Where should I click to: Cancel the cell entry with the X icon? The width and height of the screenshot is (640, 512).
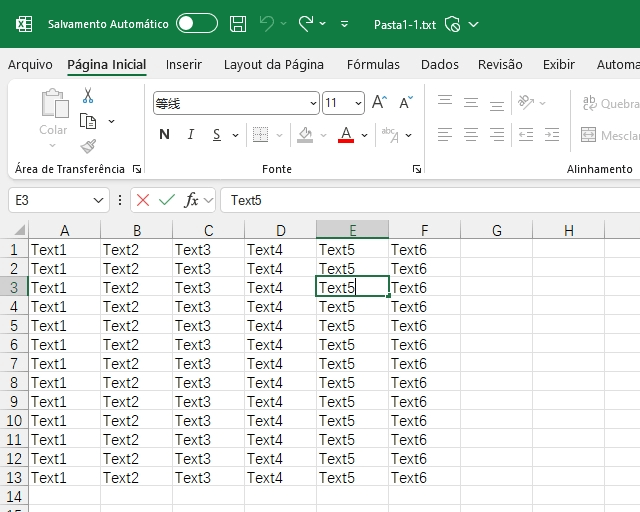[x=143, y=200]
